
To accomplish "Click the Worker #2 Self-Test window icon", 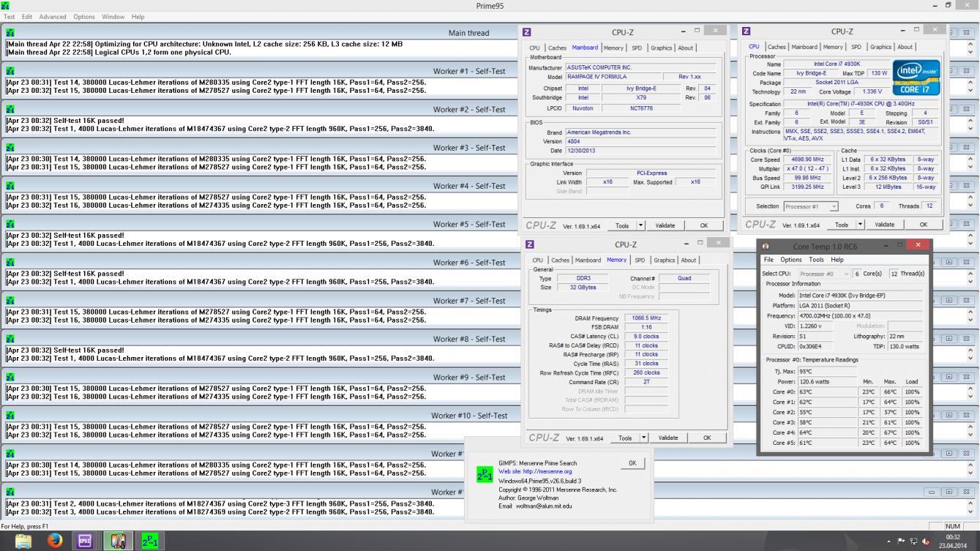I will (10, 109).
